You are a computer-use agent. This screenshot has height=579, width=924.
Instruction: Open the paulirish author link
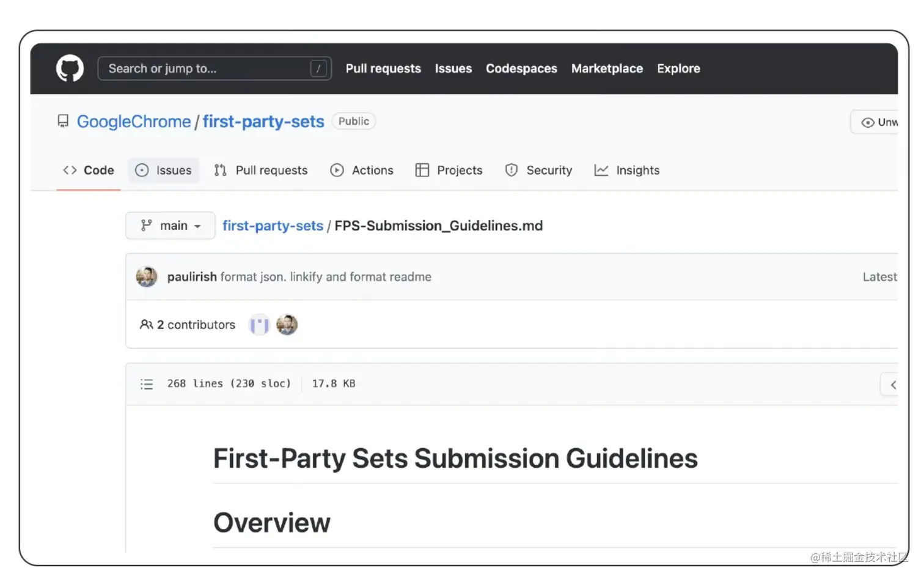coord(192,277)
